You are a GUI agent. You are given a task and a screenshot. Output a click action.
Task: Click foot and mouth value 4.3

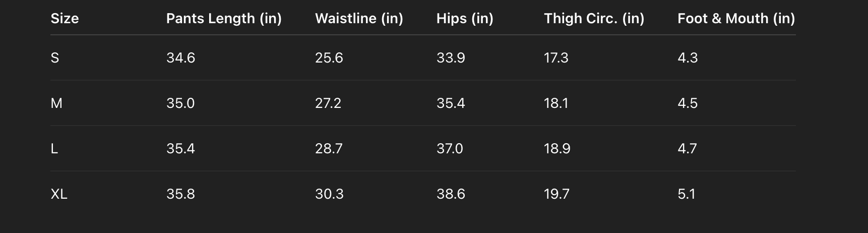(688, 58)
